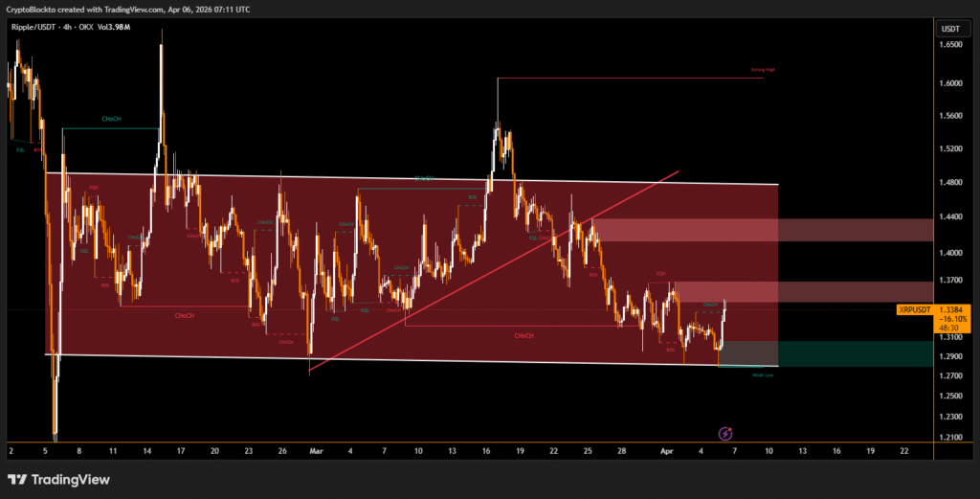Click the TradingView logo icon
The height and width of the screenshot is (499, 980).
[x=18, y=479]
